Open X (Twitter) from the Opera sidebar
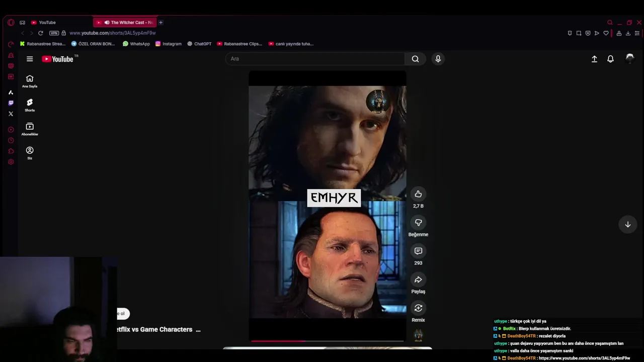644x362 pixels. pyautogui.click(x=11, y=114)
